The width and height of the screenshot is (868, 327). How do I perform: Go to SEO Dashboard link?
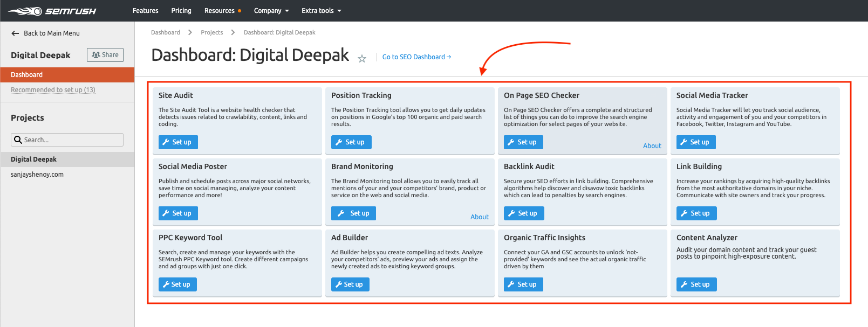pos(416,57)
